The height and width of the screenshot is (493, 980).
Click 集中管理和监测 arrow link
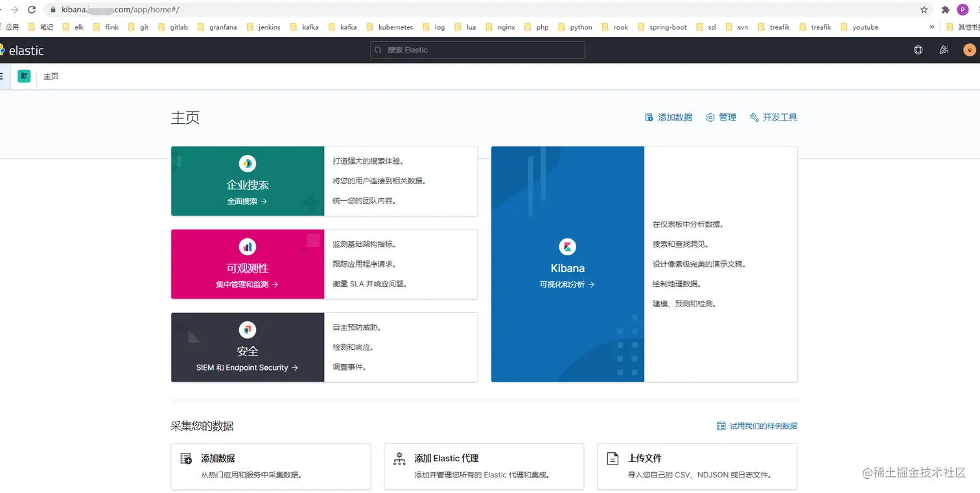[247, 284]
